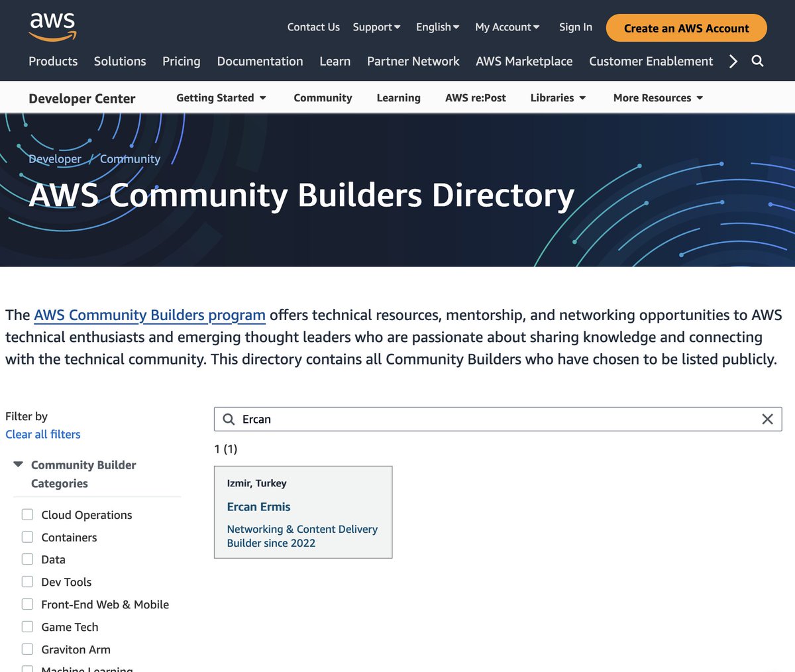Open Getting Started dropdown
Image resolution: width=795 pixels, height=672 pixels.
click(x=221, y=97)
